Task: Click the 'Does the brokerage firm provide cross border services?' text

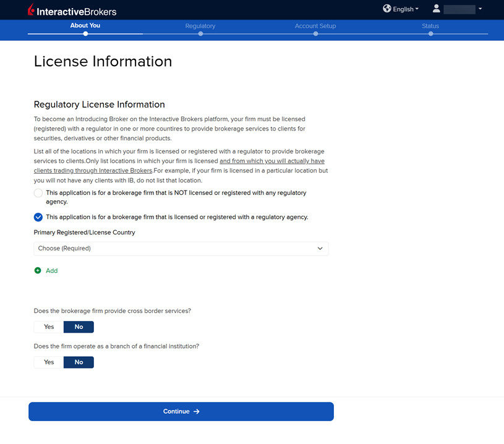Action: [112, 311]
